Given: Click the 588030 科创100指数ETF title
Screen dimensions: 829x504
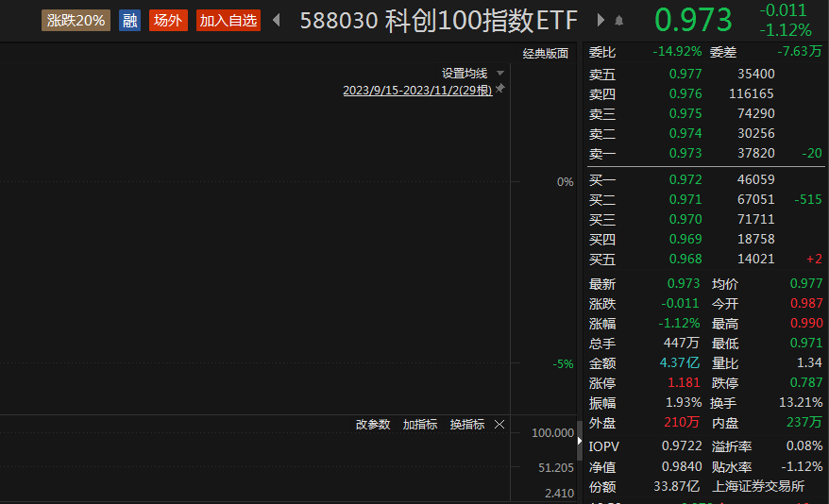Looking at the screenshot, I should tap(439, 21).
